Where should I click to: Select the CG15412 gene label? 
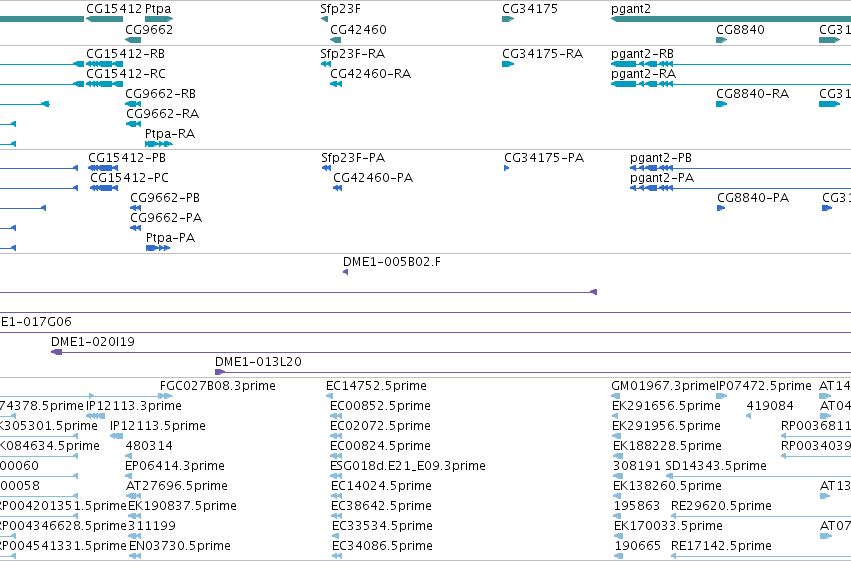(114, 9)
